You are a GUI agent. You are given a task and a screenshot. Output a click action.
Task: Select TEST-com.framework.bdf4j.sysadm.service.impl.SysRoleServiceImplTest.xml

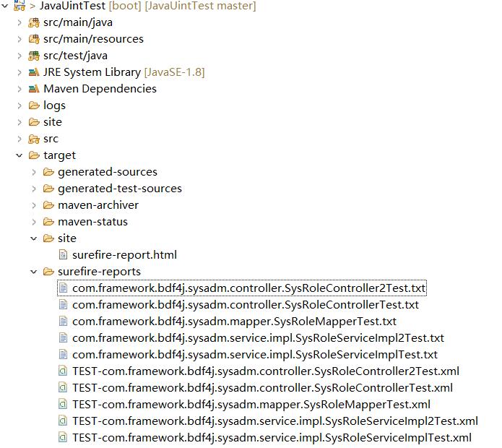point(272,438)
